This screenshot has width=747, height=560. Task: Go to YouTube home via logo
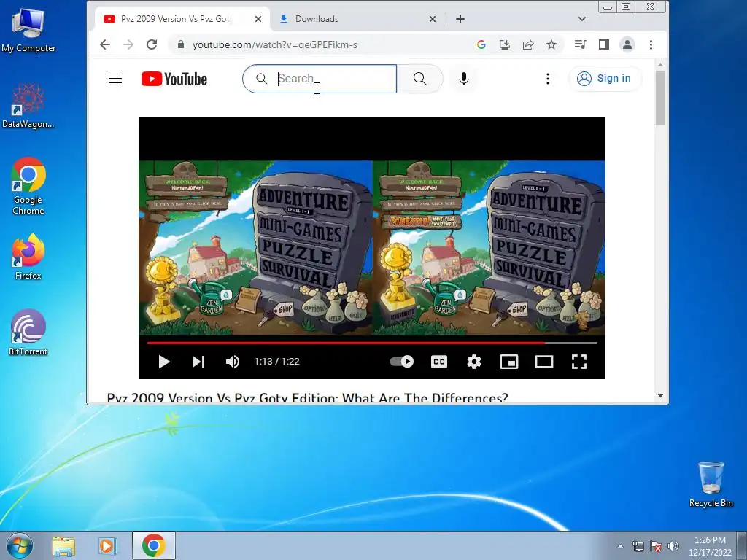(174, 79)
